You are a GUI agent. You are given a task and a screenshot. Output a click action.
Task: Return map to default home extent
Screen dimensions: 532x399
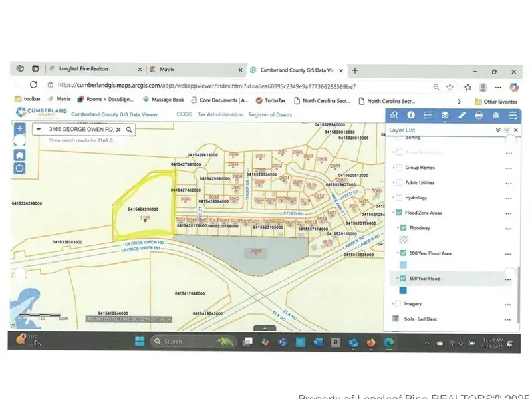click(20, 154)
